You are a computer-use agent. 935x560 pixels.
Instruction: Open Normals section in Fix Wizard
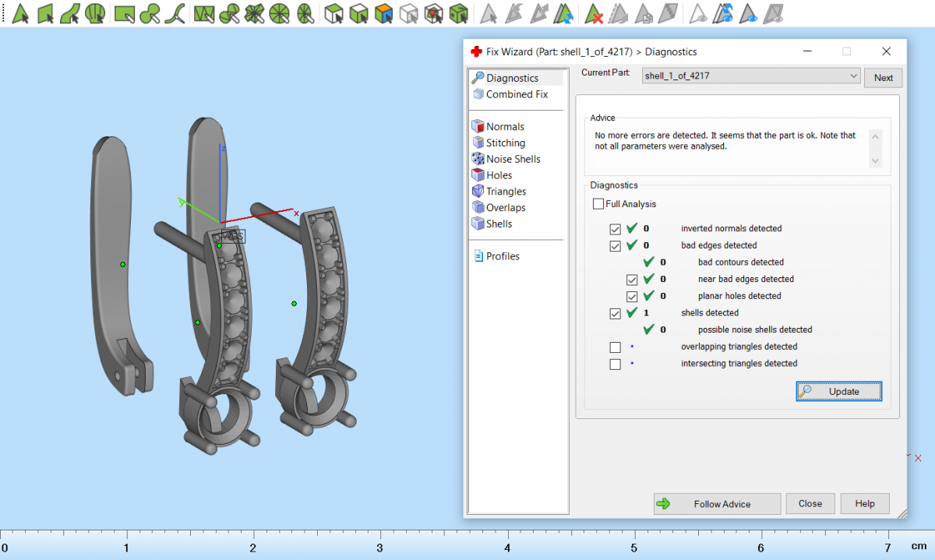505,127
